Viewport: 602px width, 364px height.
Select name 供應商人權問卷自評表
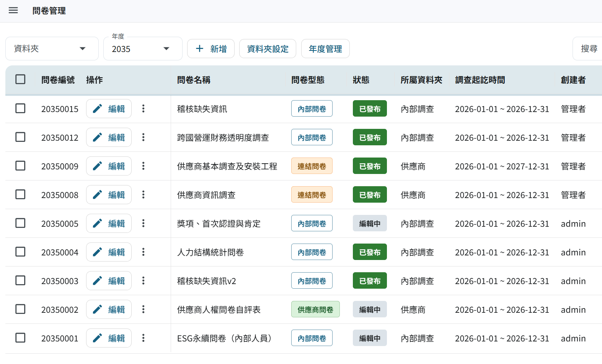219,310
